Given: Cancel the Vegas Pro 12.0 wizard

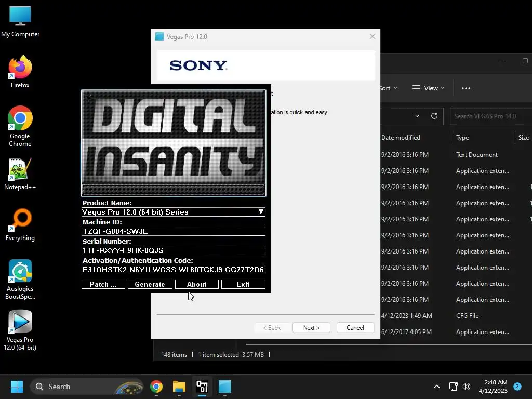Looking at the screenshot, I should 355,328.
